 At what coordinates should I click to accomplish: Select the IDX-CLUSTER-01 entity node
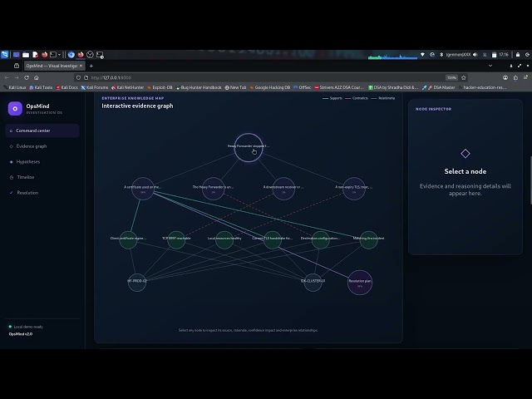pyautogui.click(x=313, y=283)
